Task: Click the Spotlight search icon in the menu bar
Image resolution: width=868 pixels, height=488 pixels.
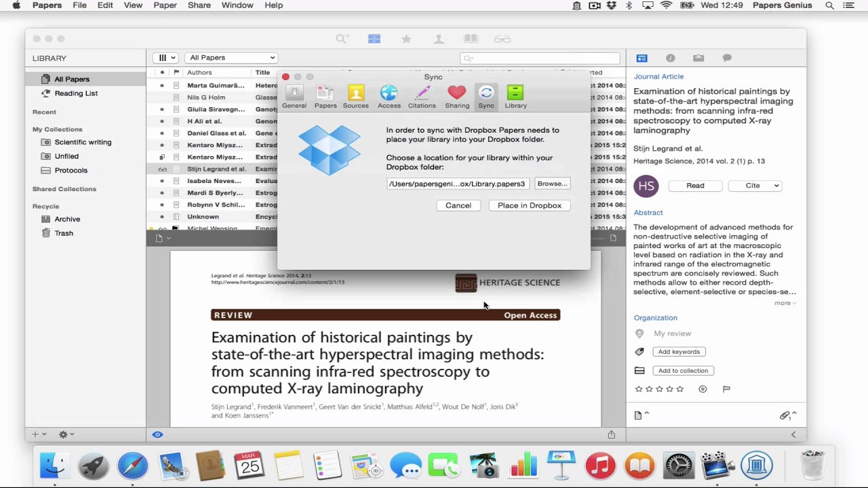Action: pyautogui.click(x=829, y=5)
